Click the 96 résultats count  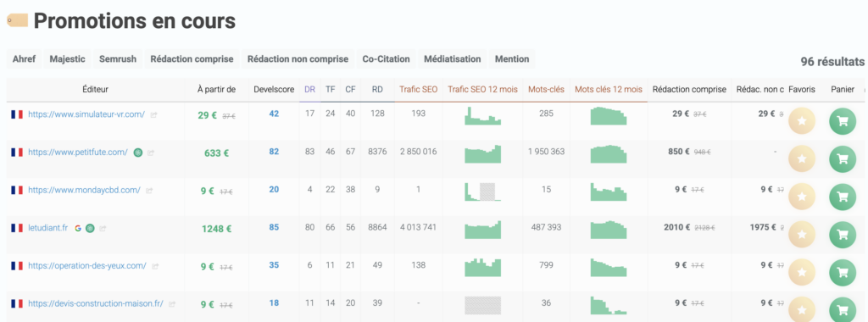coord(832,61)
